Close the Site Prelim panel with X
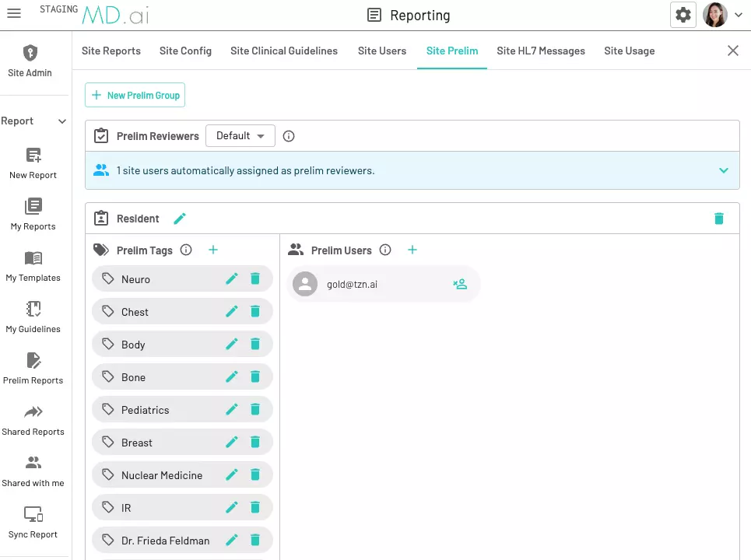The height and width of the screenshot is (560, 751). (x=732, y=50)
